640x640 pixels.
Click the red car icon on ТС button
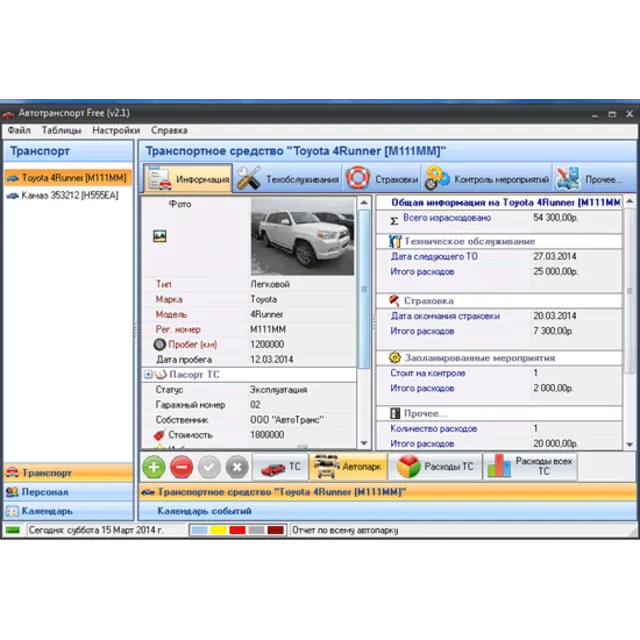pyautogui.click(x=273, y=469)
